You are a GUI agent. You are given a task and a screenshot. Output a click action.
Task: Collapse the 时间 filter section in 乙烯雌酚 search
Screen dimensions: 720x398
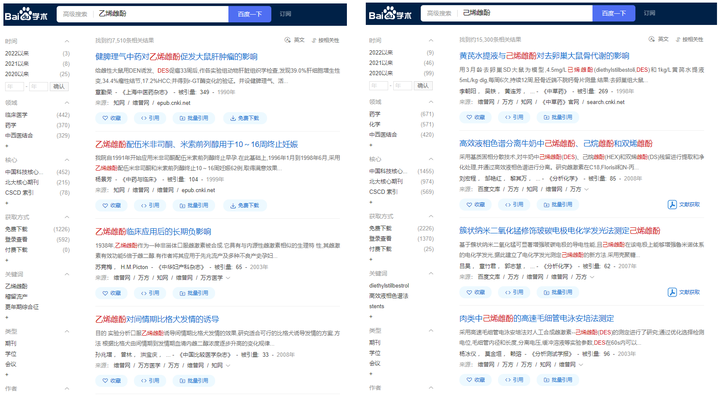point(67,41)
